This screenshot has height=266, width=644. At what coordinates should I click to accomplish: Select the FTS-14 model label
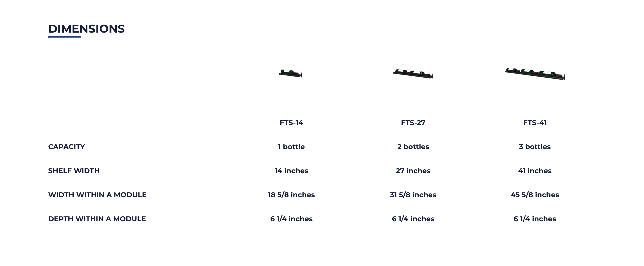pyautogui.click(x=291, y=123)
